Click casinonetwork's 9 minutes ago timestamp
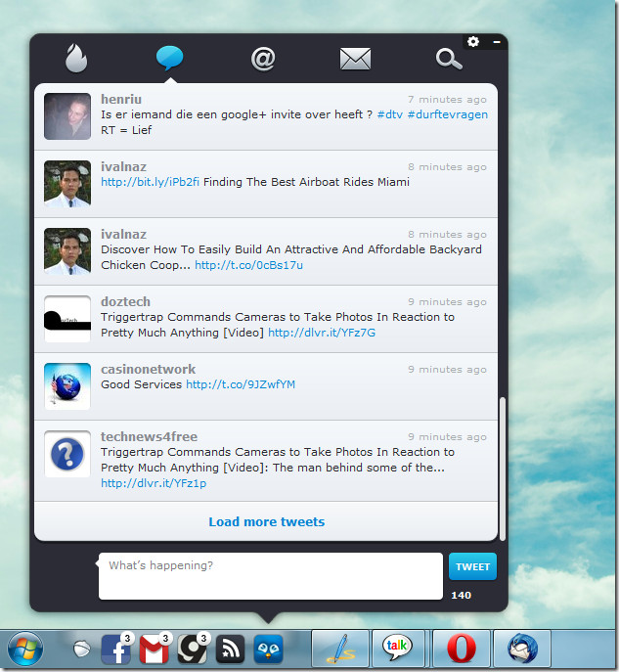This screenshot has height=672, width=619. 447,370
